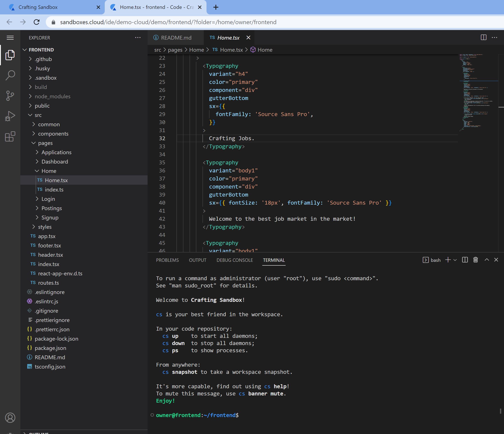Split the terminal panel
The width and height of the screenshot is (504, 434).
coord(465,260)
